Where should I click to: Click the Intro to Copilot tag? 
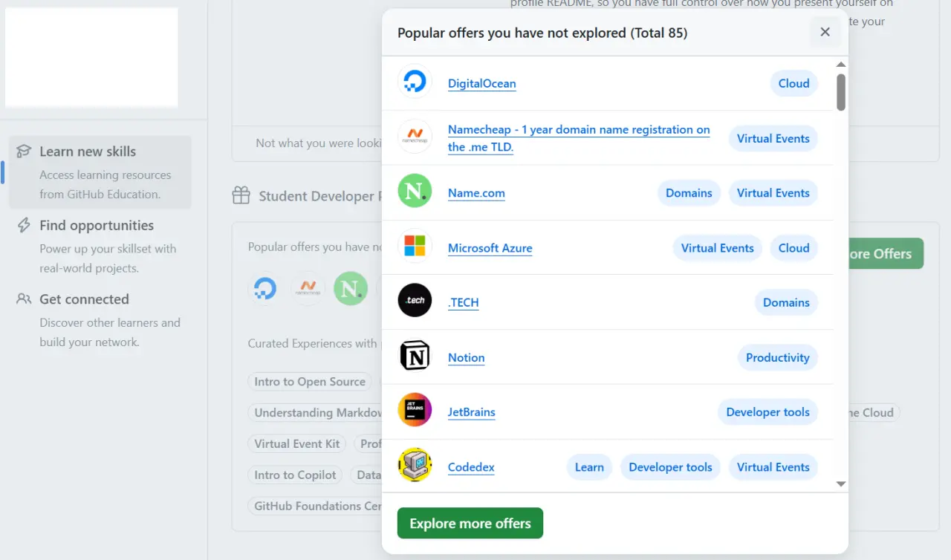click(296, 475)
